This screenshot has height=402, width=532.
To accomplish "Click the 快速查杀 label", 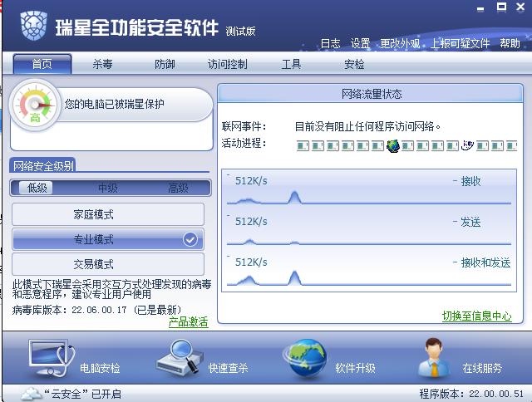I will pos(228,368).
